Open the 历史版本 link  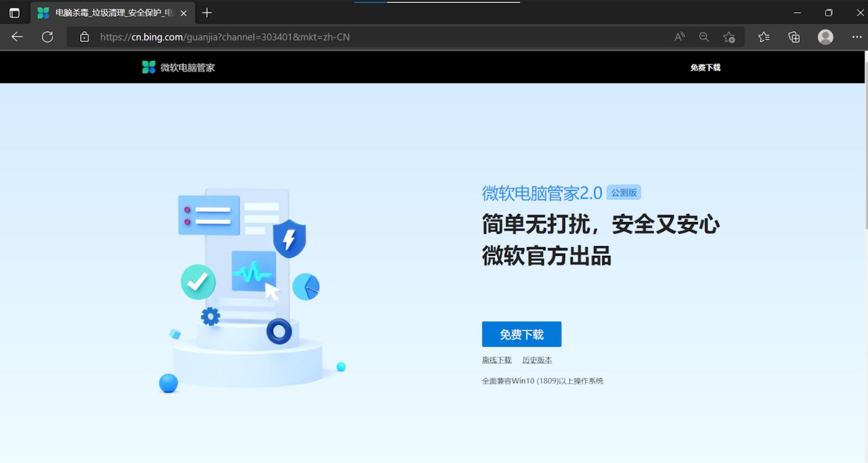pos(537,359)
